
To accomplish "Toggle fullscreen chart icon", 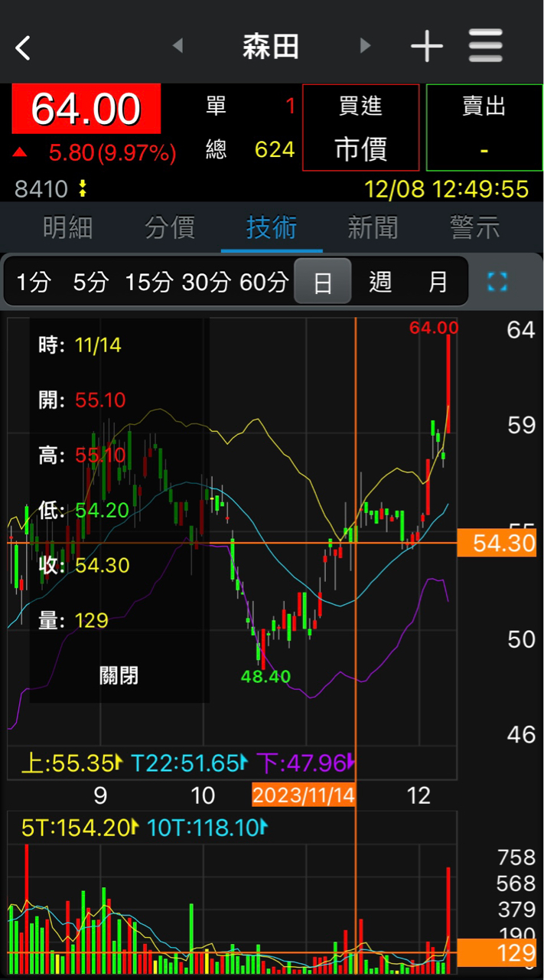I will 497,282.
